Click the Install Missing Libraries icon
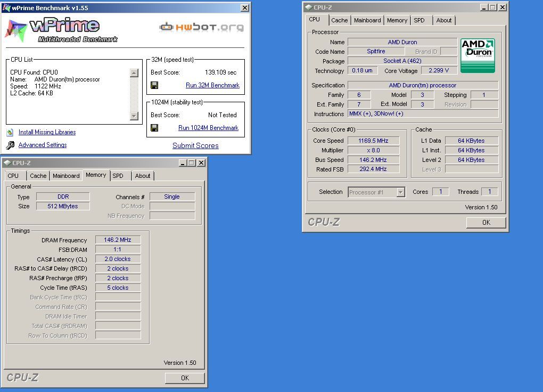The height and width of the screenshot is (392, 543). tap(10, 132)
